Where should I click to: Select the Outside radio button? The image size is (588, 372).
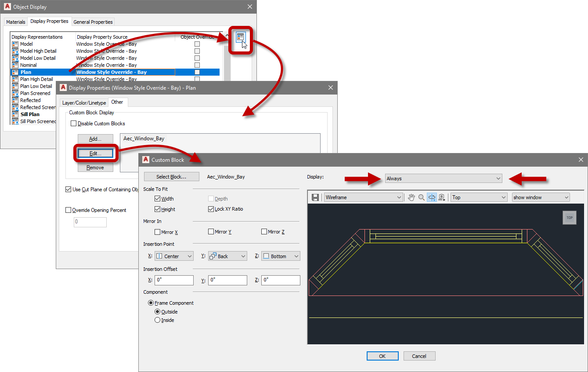[157, 312]
